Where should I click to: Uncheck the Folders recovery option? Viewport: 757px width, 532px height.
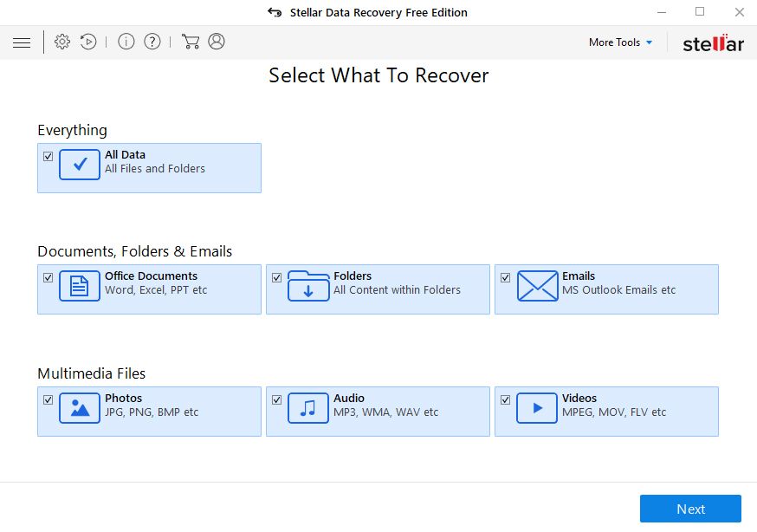(276, 276)
